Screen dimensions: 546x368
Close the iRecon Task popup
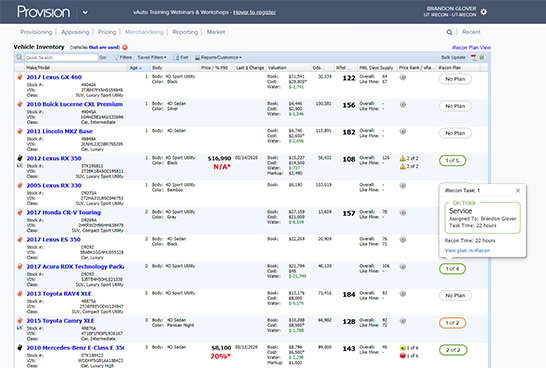pos(518,190)
